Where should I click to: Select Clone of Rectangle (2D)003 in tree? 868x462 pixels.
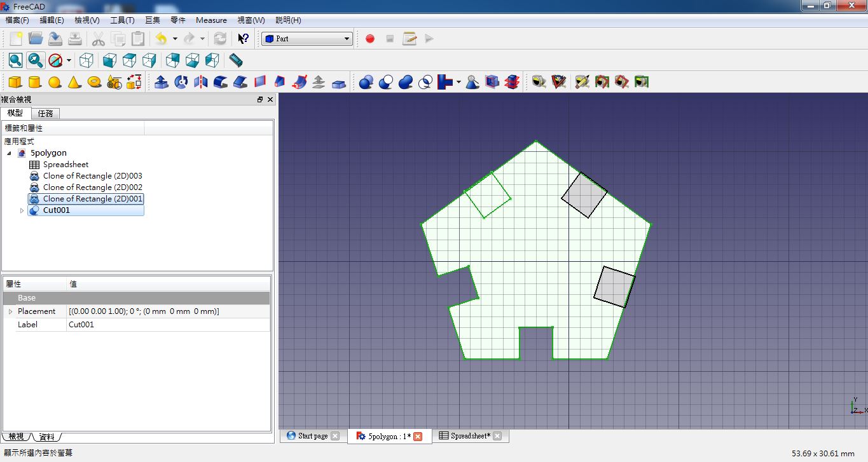pos(93,175)
